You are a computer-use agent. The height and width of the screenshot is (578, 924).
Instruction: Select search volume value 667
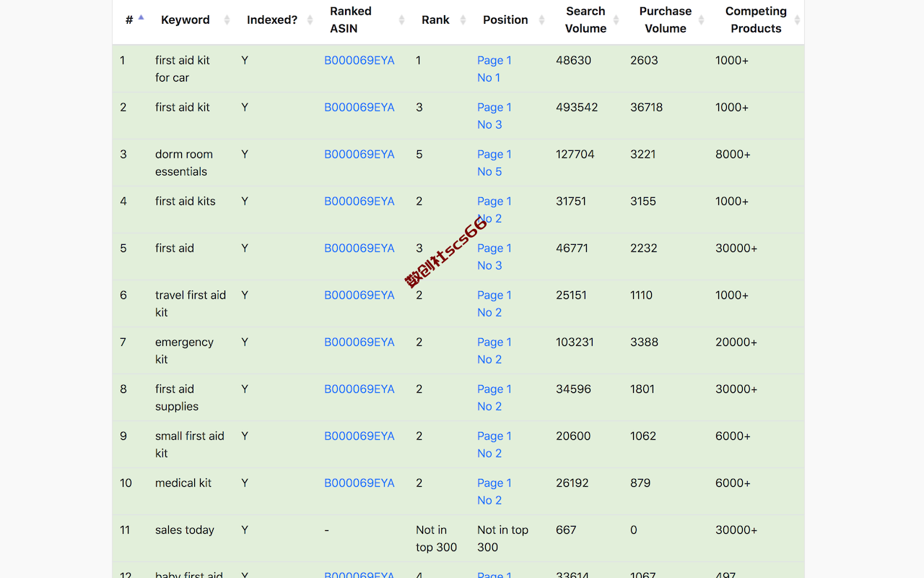566,530
